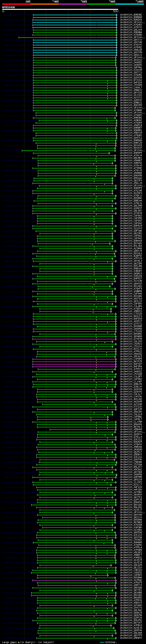The height and width of the screenshot is (644, 146).
Task: Click hit label UniRef100_B9DHN4
Action: pyautogui.click(x=131, y=32)
